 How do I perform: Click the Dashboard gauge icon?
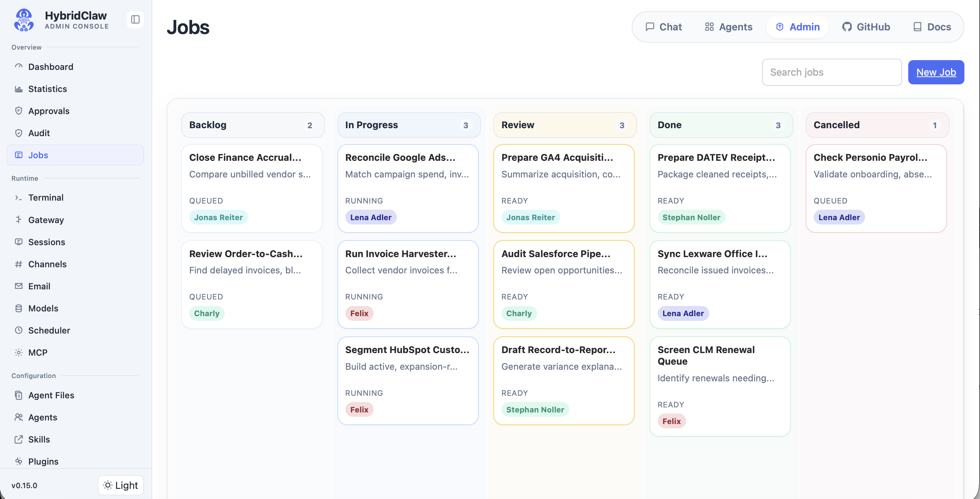coord(18,67)
